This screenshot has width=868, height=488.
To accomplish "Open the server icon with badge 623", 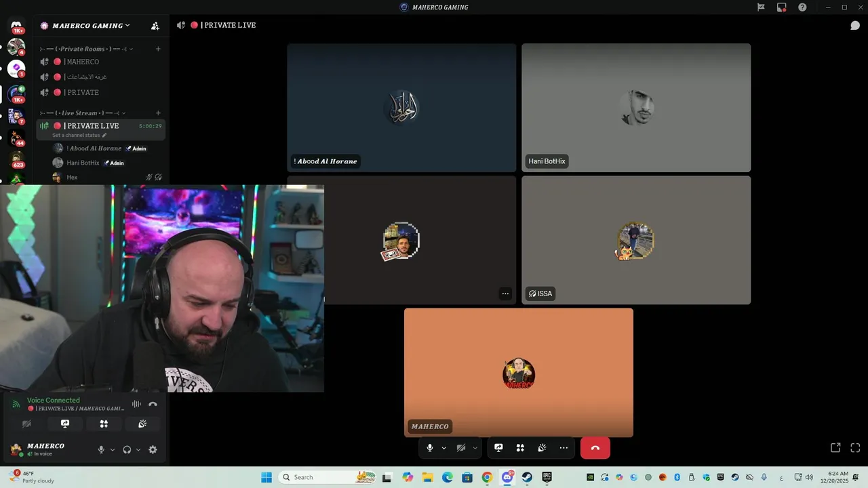I will click(x=16, y=159).
